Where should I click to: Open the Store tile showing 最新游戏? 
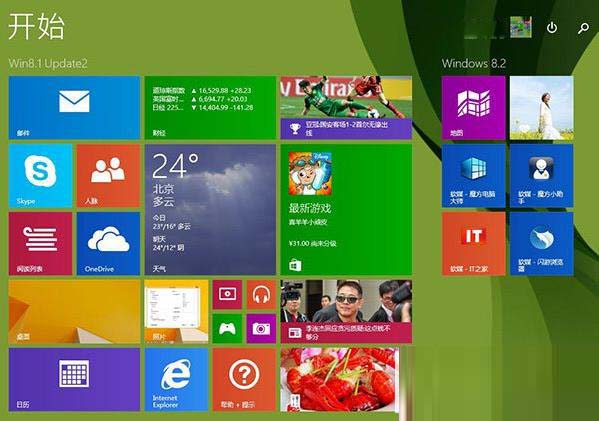coord(346,209)
